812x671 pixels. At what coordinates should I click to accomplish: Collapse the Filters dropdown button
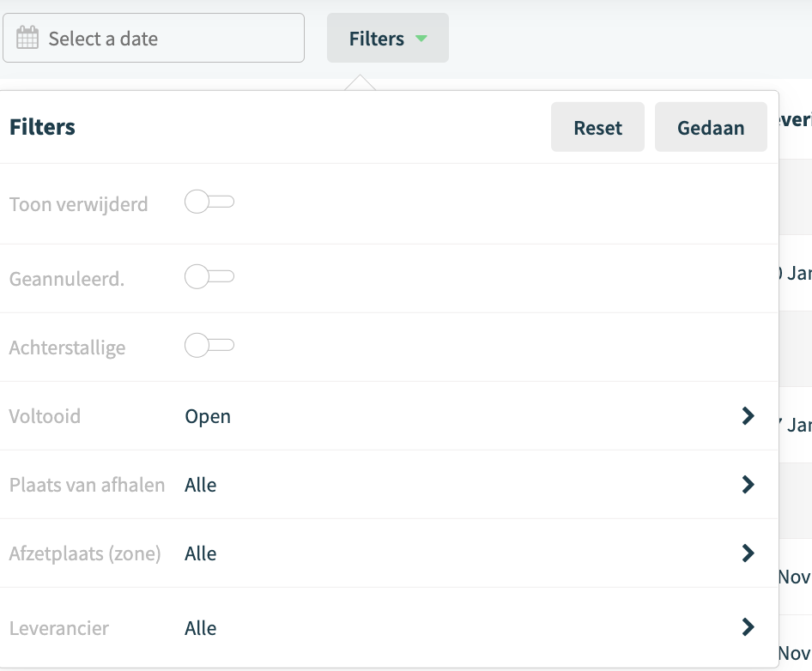pyautogui.click(x=388, y=38)
